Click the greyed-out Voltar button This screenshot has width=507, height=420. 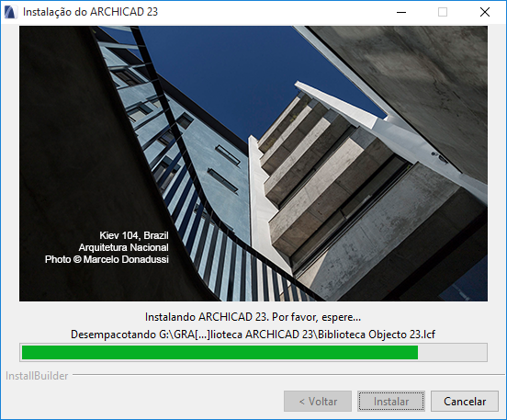318,402
